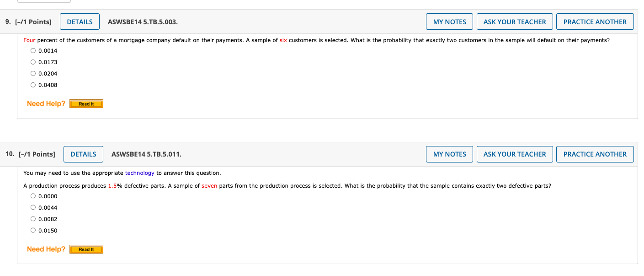Select answer 0.0044 for question 10
The width and height of the screenshot is (644, 276).
click(32, 207)
